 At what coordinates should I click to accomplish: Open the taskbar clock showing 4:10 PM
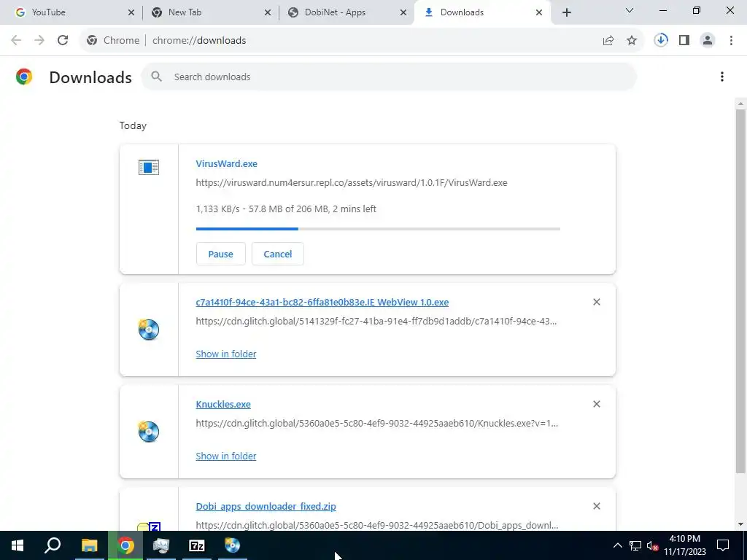(x=684, y=545)
